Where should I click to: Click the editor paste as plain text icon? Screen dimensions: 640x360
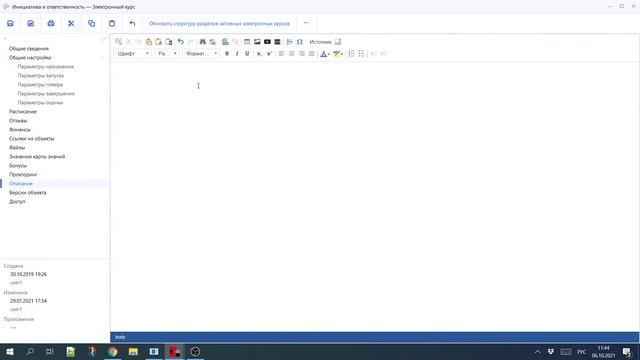click(158, 42)
